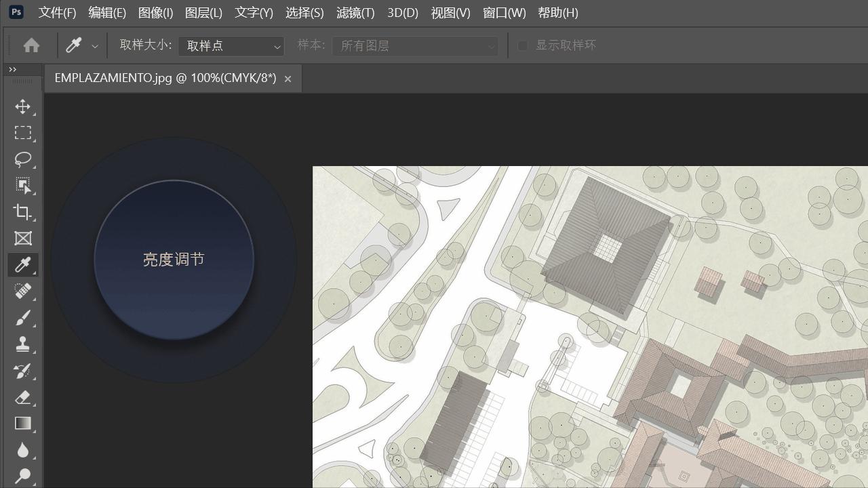Image resolution: width=868 pixels, height=488 pixels.
Task: Select the Lasso tool
Action: pos(22,159)
